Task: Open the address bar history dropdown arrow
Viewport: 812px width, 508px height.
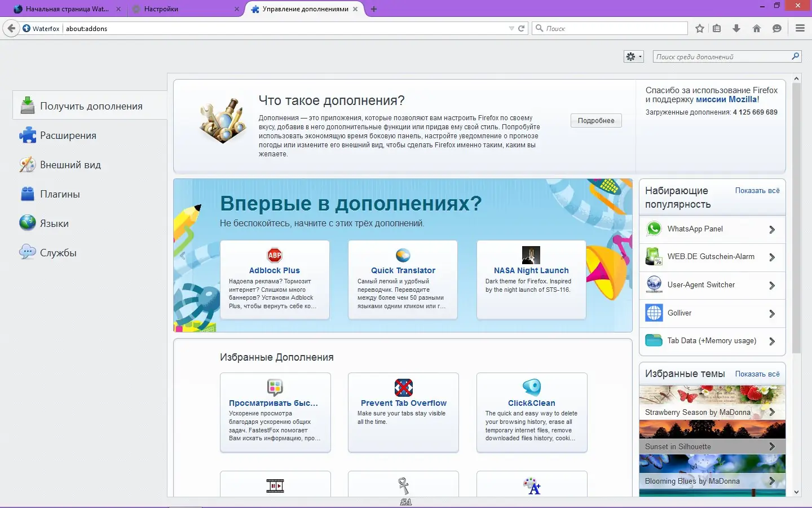Action: pos(511,28)
